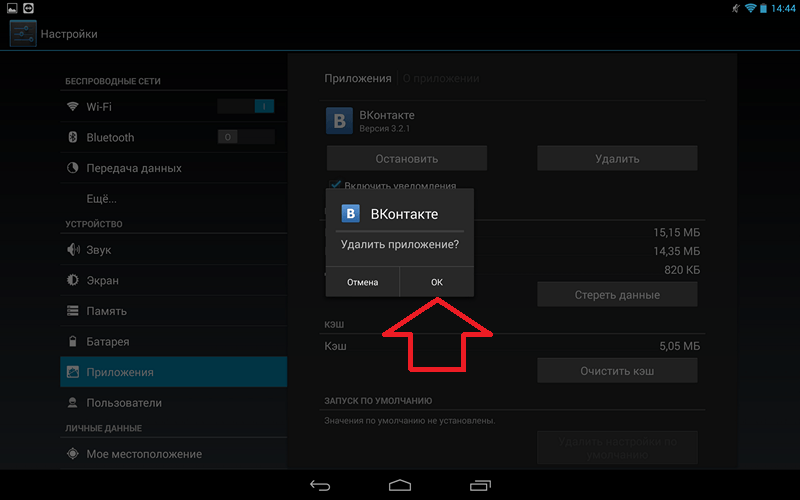Screen dimensions: 800x500
Task: Click the picture notification icon in status bar
Action: [12, 8]
